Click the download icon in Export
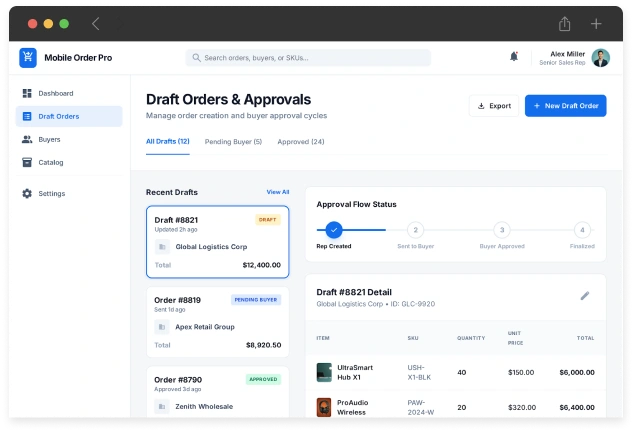 click(481, 106)
